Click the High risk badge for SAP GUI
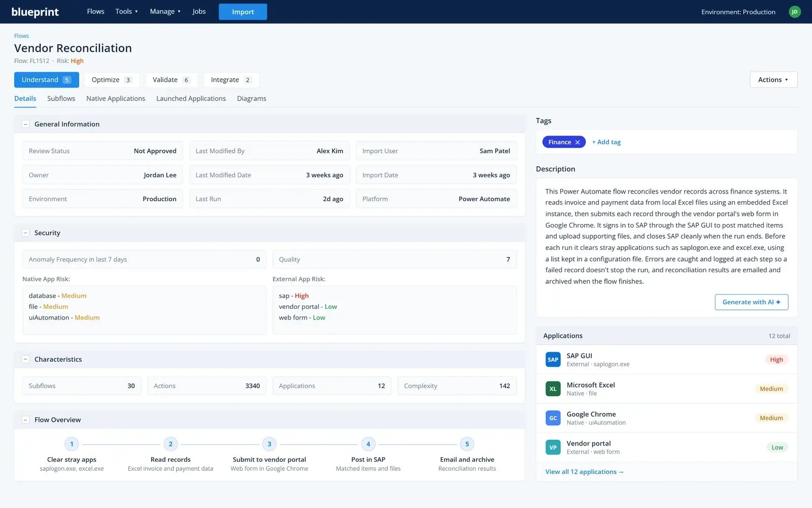 tap(776, 360)
